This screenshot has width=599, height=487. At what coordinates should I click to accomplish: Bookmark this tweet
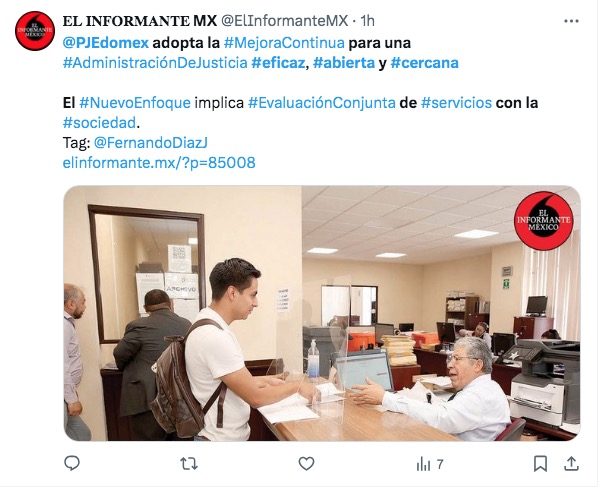click(540, 464)
